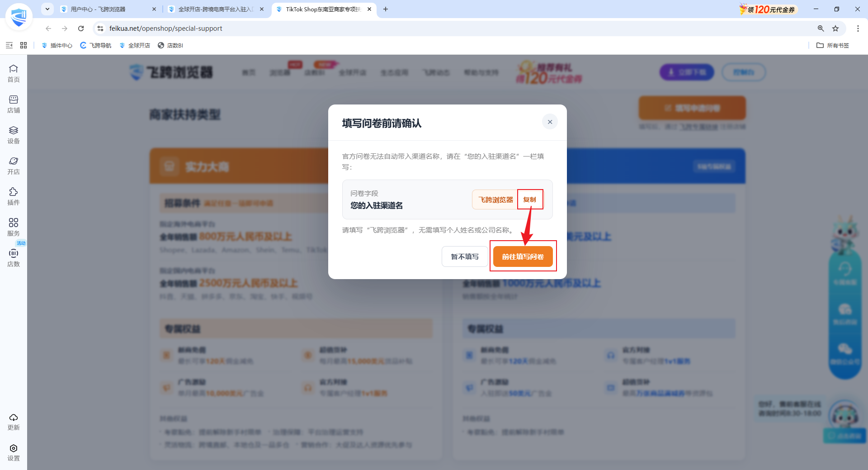
Task: Open 店数 in the left sidebar
Action: (x=14, y=258)
